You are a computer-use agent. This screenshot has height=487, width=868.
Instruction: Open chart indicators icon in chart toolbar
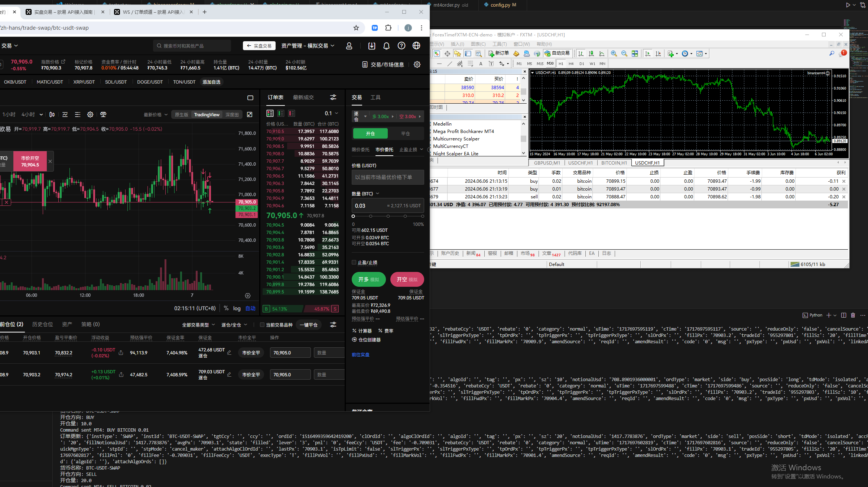tap(65, 115)
